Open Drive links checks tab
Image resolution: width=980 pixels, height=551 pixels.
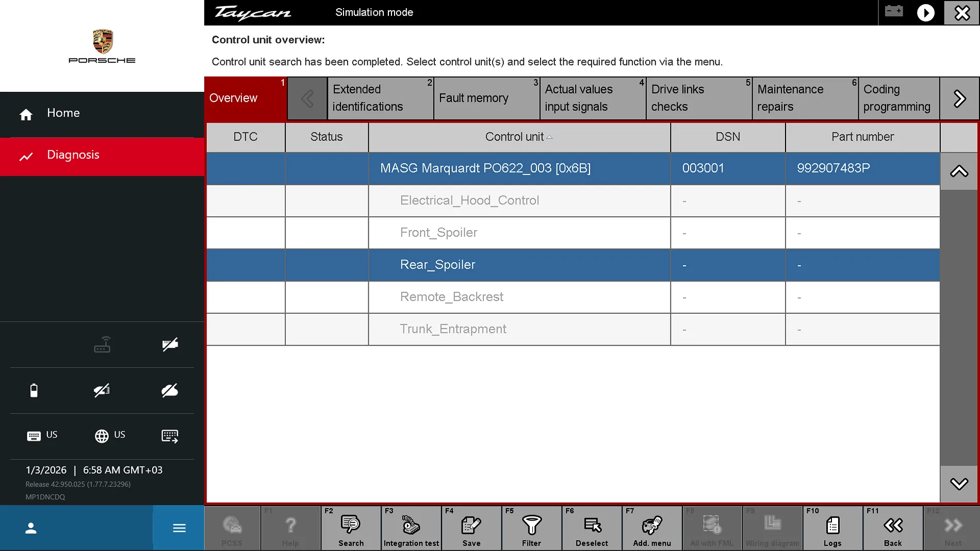[x=699, y=98]
